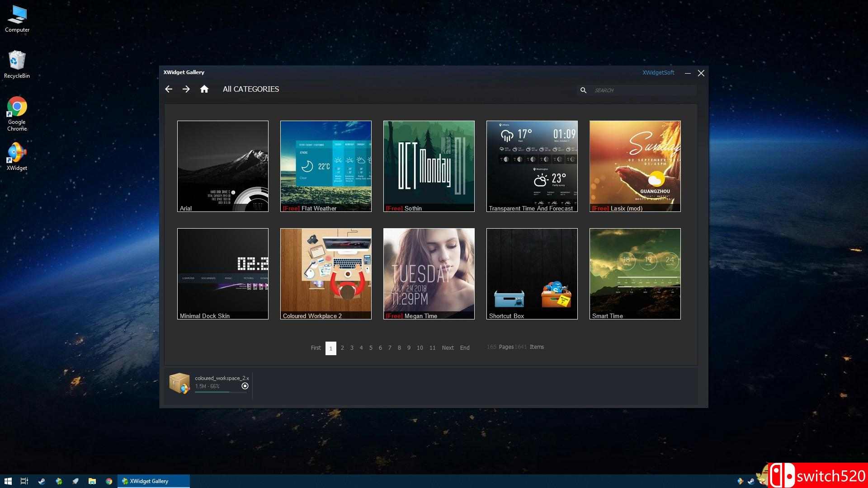Click Steam icon in system tray
This screenshot has width=868, height=488.
751,481
